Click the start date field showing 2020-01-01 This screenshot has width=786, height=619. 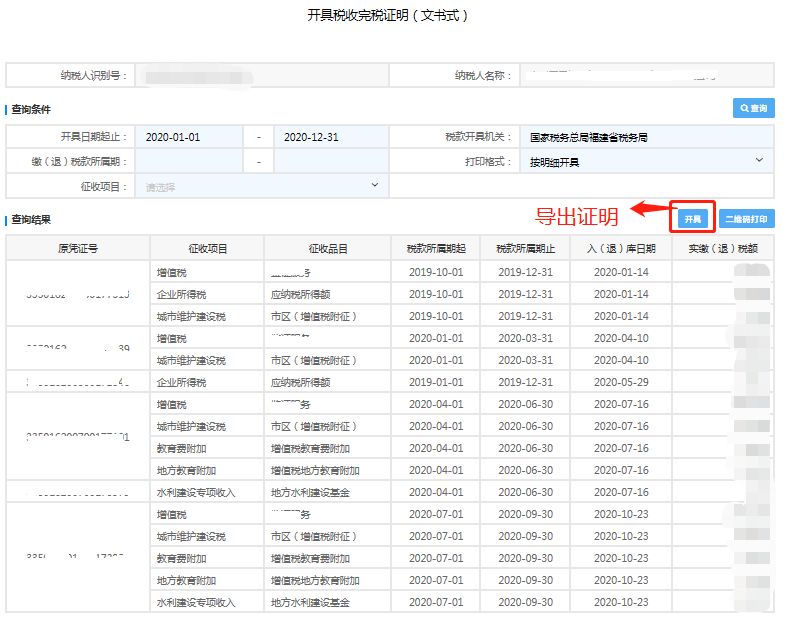click(189, 137)
